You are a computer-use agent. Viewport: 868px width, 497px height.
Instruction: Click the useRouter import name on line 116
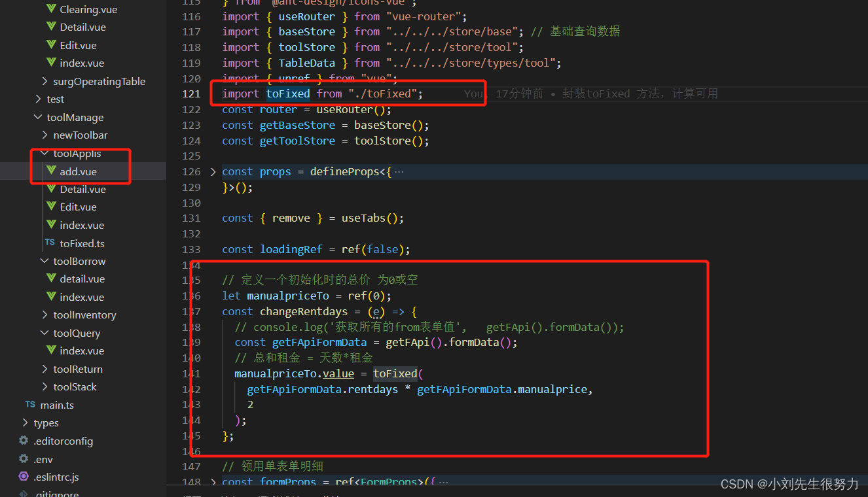click(306, 16)
